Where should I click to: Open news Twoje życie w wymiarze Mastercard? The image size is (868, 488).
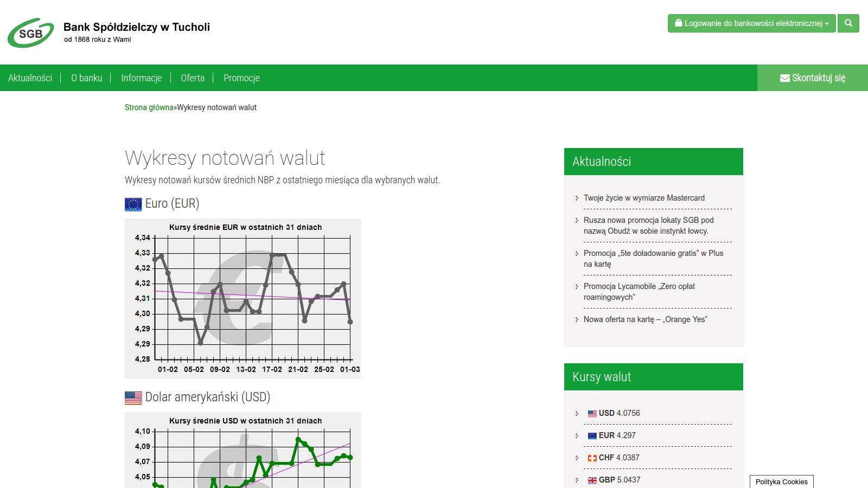[644, 198]
